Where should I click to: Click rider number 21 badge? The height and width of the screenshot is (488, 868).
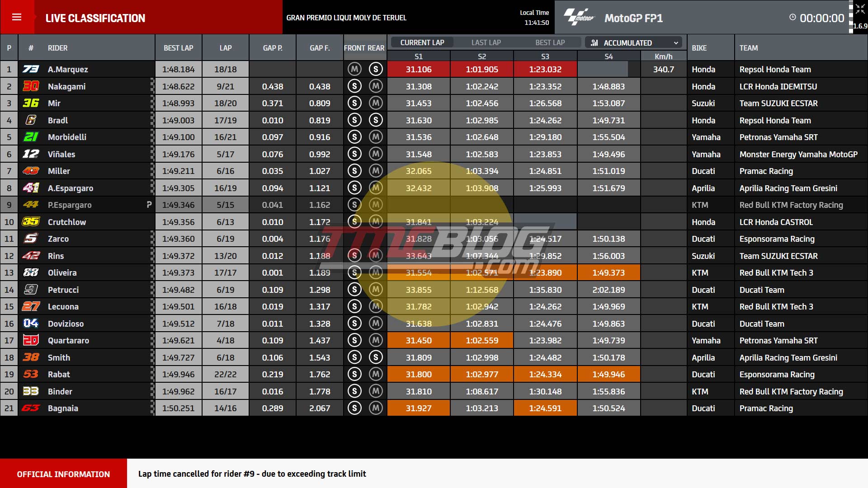tap(31, 137)
